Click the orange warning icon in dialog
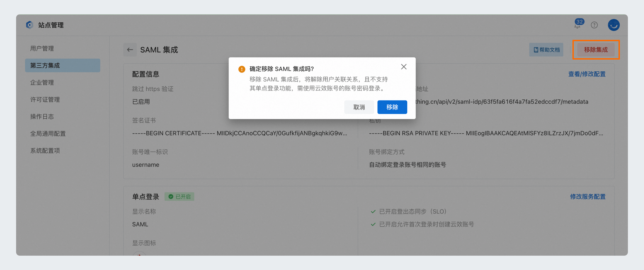 (x=242, y=69)
